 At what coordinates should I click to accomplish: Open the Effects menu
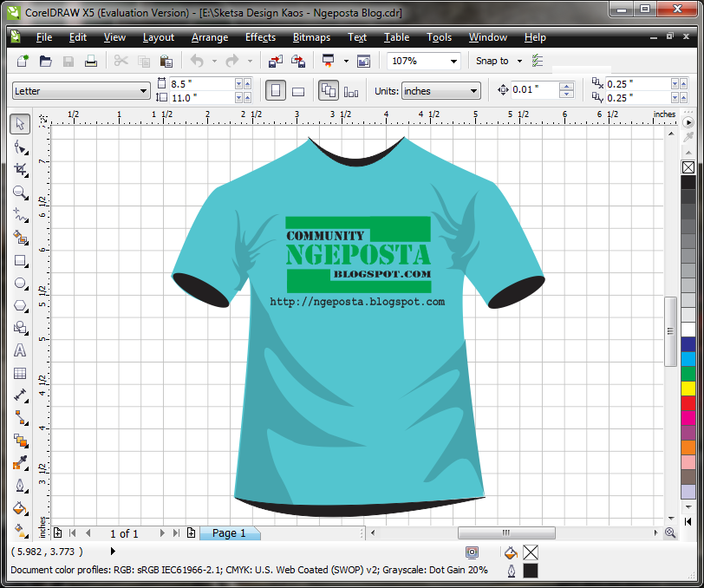260,37
